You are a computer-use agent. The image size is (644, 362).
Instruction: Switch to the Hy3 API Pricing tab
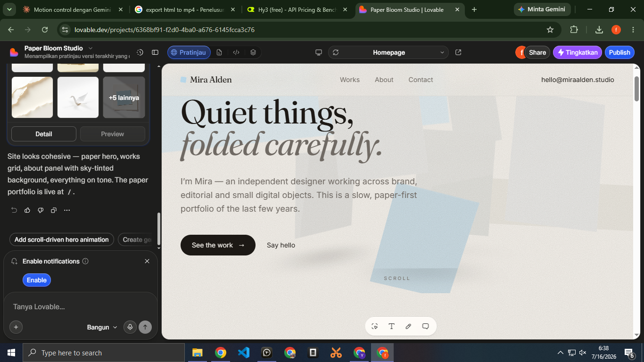click(297, 9)
